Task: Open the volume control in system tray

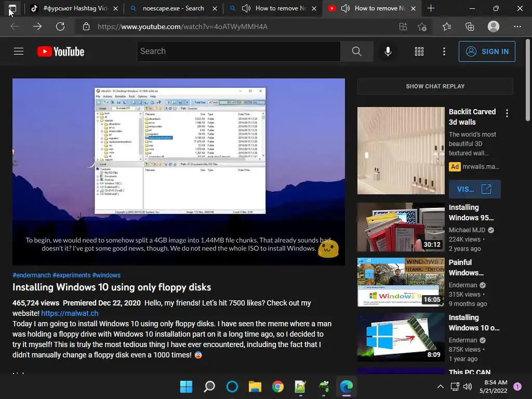Action: pyautogui.click(x=468, y=387)
